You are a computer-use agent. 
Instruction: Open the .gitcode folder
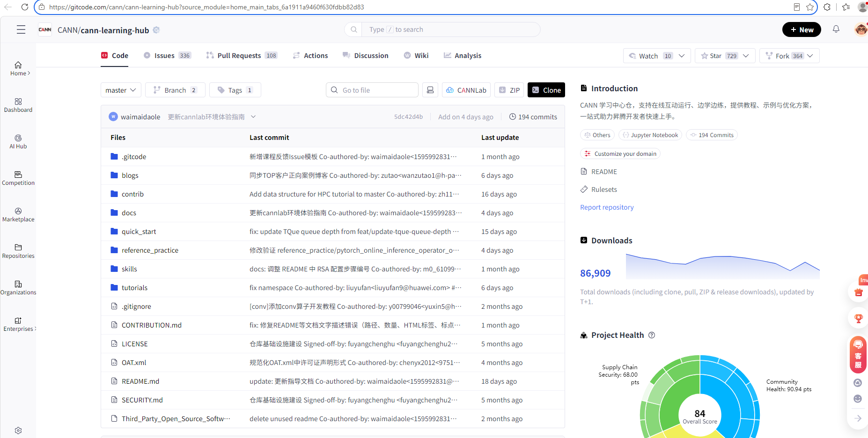pos(134,157)
